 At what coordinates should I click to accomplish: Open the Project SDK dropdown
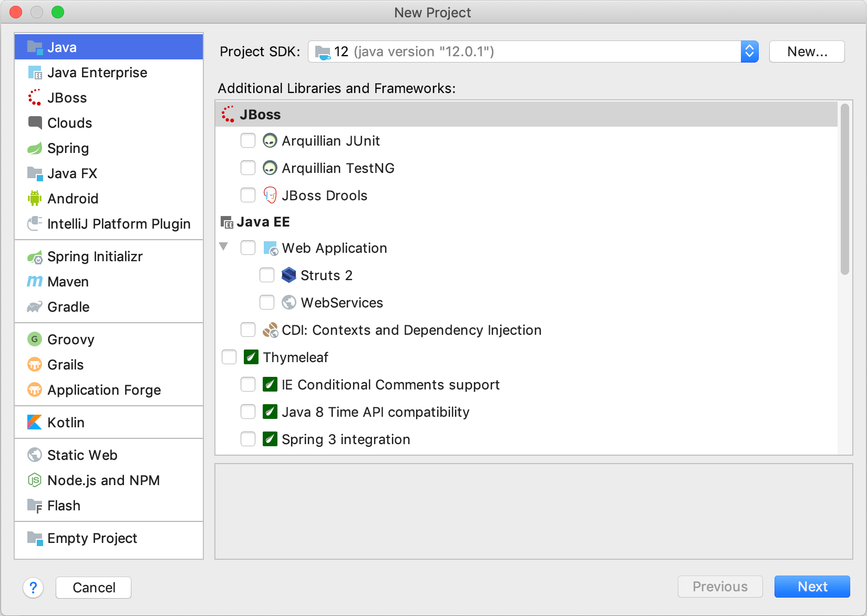coord(533,52)
